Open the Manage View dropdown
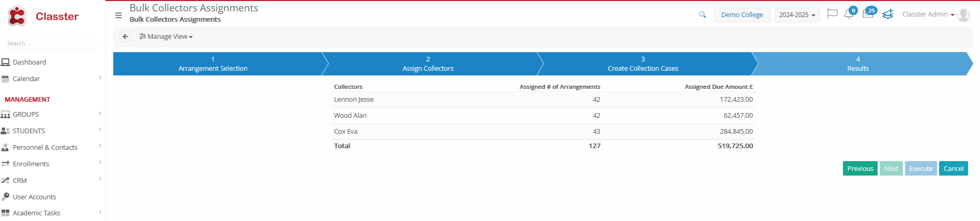The width and height of the screenshot is (980, 221). (x=166, y=37)
